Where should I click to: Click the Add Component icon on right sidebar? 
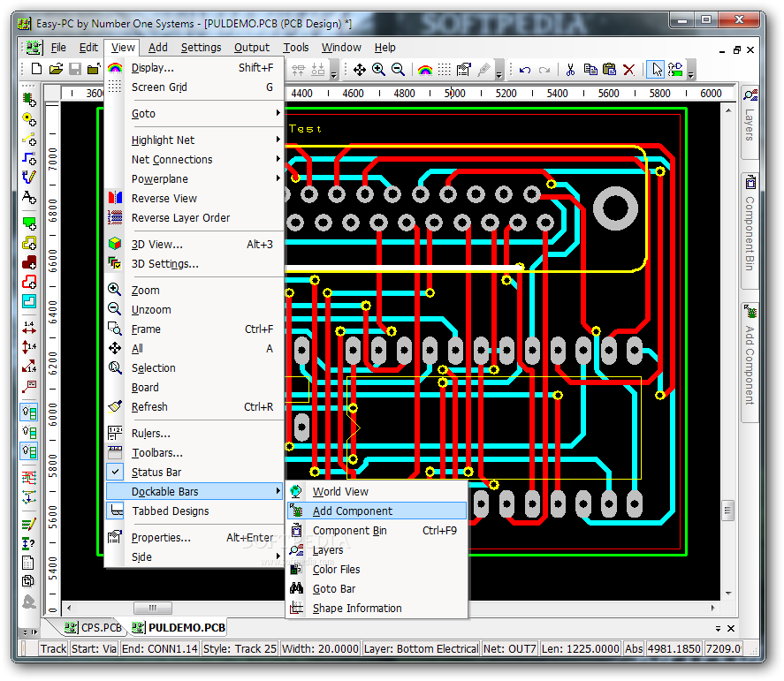(750, 311)
